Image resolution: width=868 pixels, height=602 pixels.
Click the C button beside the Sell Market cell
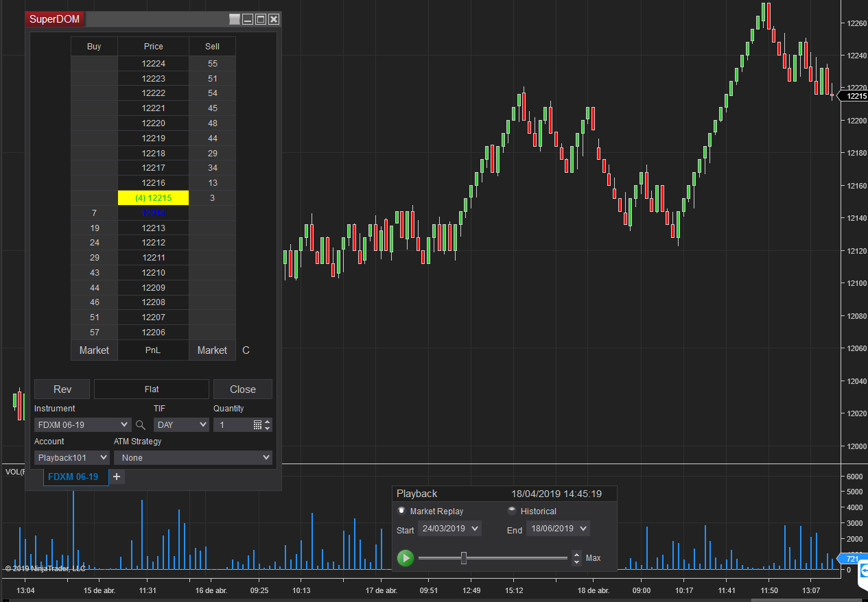click(x=246, y=350)
